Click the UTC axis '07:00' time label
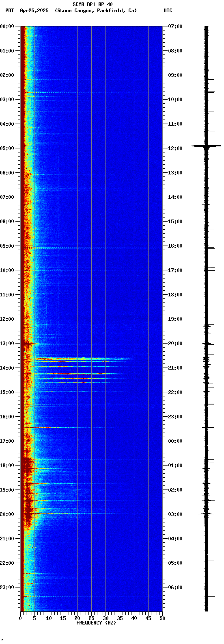This screenshot has width=224, height=644. [x=175, y=26]
